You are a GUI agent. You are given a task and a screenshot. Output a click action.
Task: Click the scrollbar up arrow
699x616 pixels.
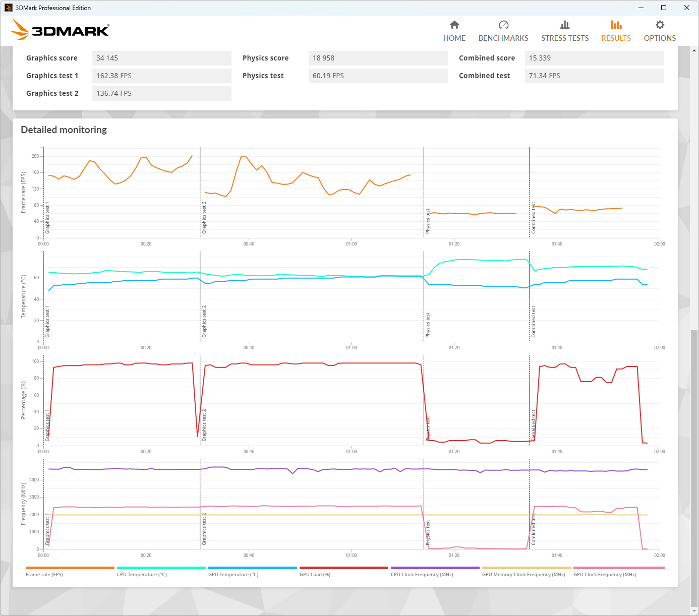click(694, 50)
